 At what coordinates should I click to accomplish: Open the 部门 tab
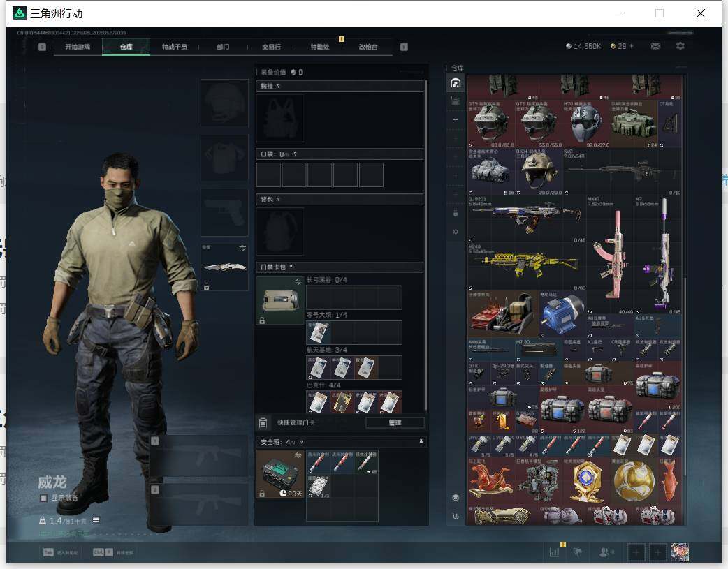tap(223, 47)
